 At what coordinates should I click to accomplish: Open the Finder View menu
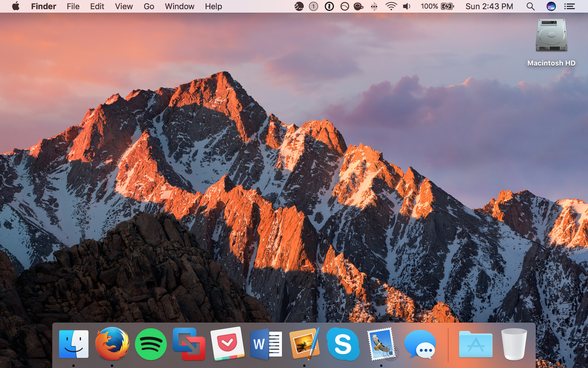click(123, 6)
